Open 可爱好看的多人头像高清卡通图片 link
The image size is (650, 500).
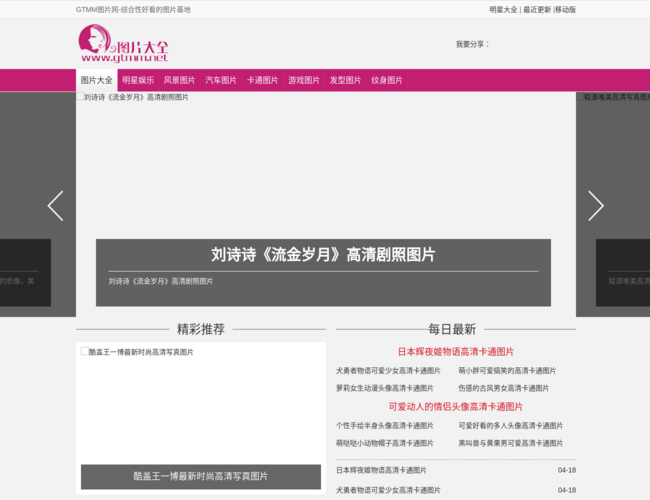click(511, 425)
